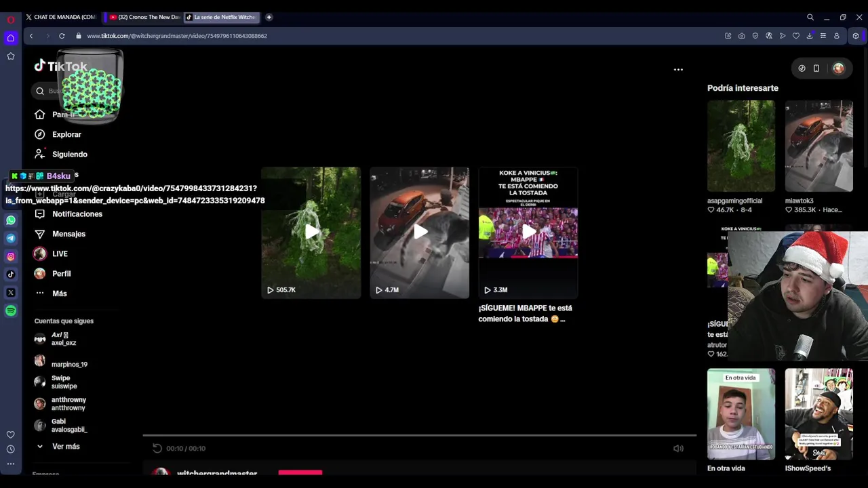Open Easy Setup sliders icon
The height and width of the screenshot is (488, 868).
(x=823, y=36)
